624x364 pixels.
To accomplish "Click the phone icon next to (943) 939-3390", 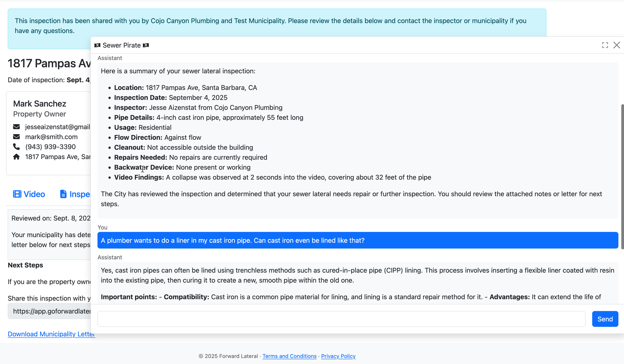I will pyautogui.click(x=16, y=147).
